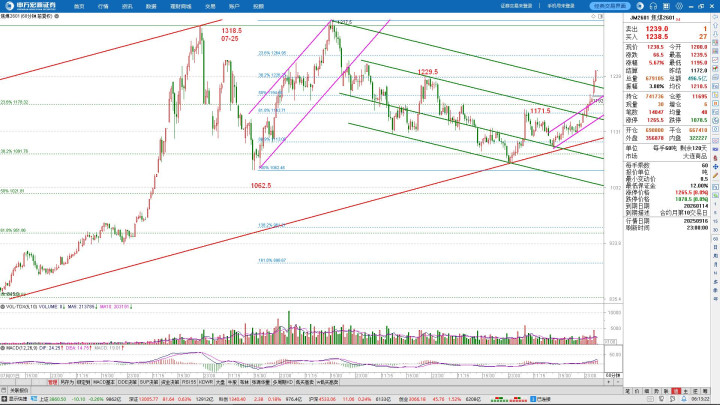Click the 创业 index value in status bar
Viewport: 720px width, 405px height.
pyautogui.click(x=418, y=399)
